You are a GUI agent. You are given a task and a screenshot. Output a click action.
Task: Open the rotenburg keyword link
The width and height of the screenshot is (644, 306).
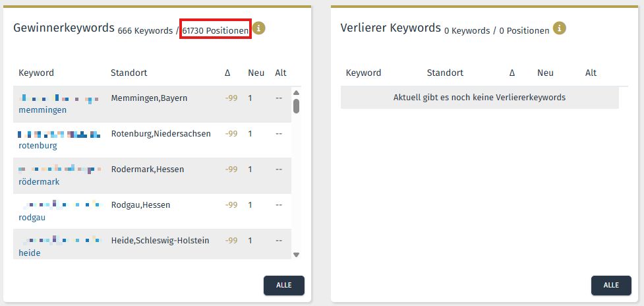(38, 146)
